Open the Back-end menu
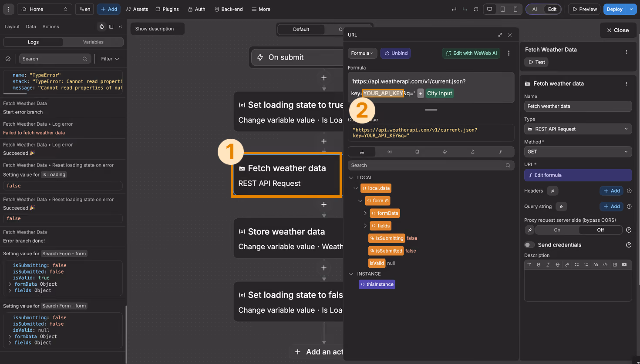 [x=229, y=9]
